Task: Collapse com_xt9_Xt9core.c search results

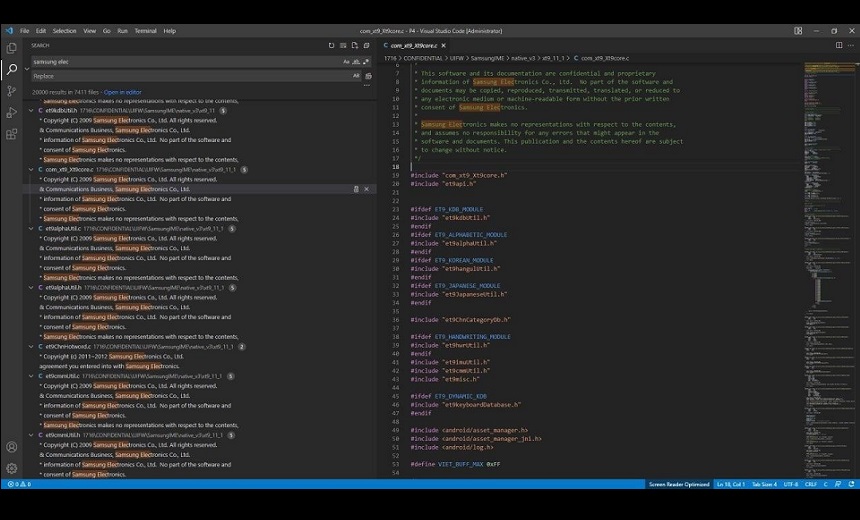Action: click(31, 170)
